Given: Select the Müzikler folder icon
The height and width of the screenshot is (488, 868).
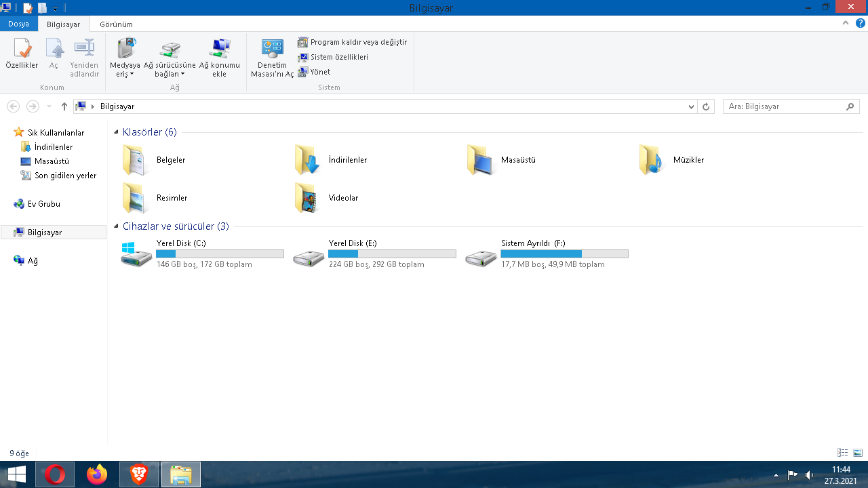Looking at the screenshot, I should coord(652,160).
